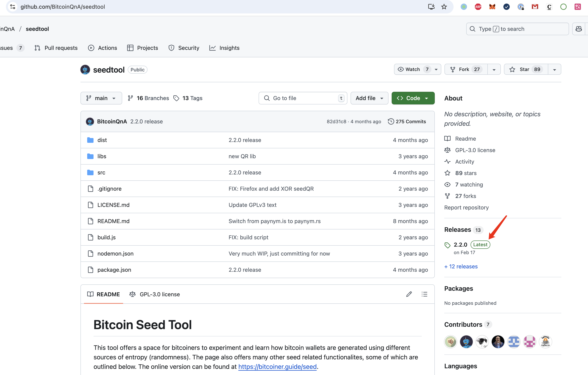Click the browser address bar URL
Screen dimensions: 588x375
click(x=63, y=7)
